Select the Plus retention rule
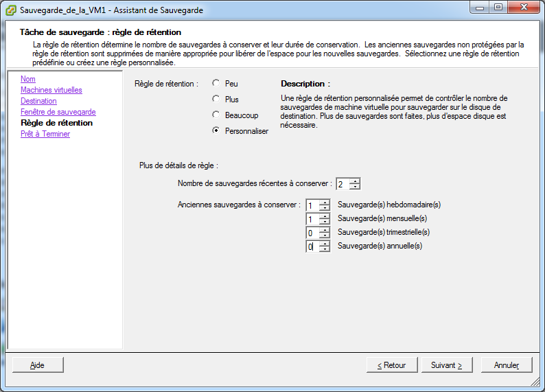 (216, 99)
